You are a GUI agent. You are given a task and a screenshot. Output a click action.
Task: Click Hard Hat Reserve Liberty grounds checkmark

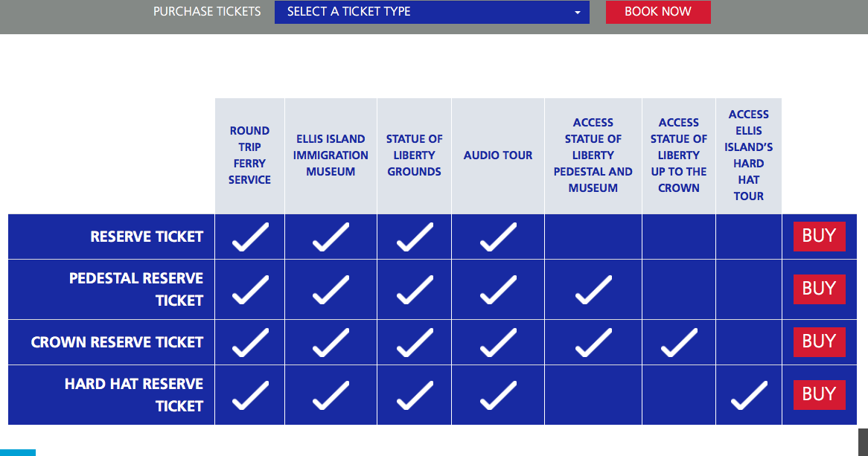coord(415,395)
